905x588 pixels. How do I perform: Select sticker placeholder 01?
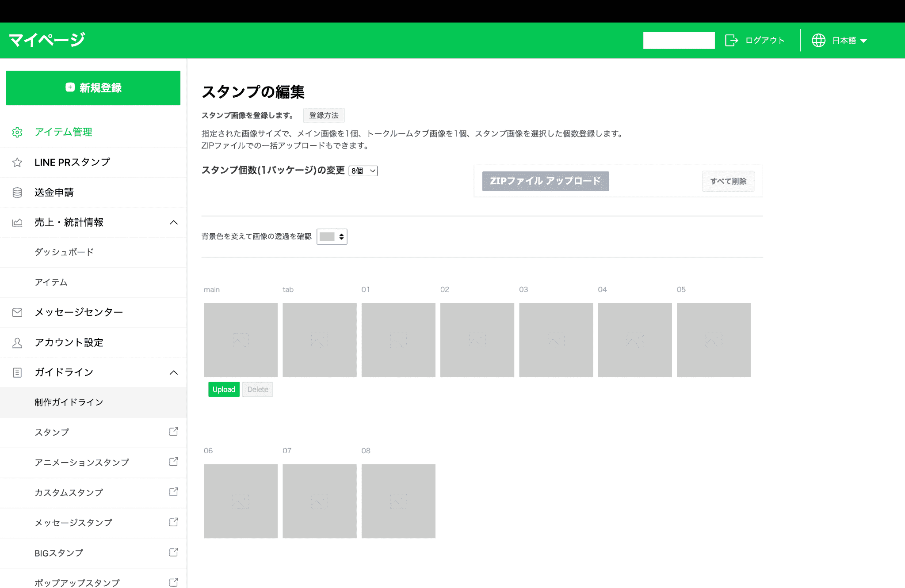(x=398, y=340)
